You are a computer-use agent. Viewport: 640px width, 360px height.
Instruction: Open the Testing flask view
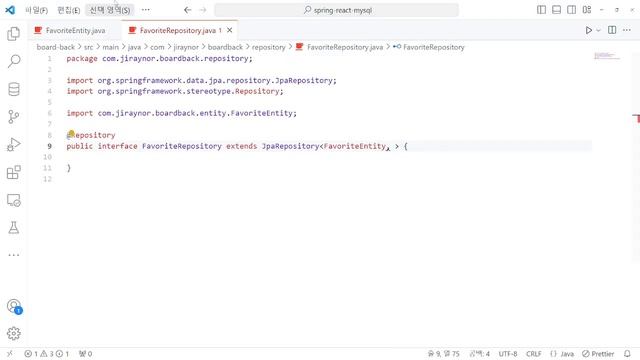coord(13,228)
